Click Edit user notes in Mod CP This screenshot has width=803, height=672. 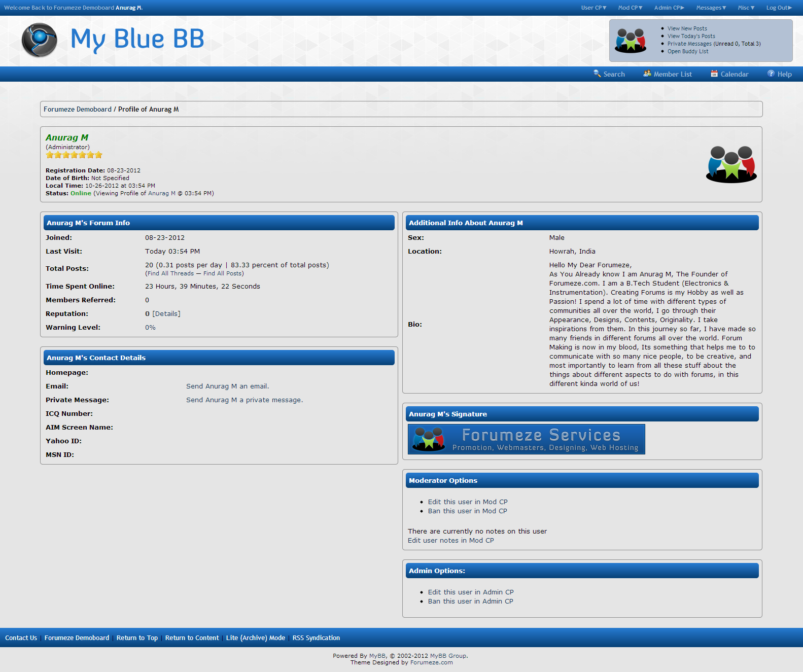click(451, 541)
